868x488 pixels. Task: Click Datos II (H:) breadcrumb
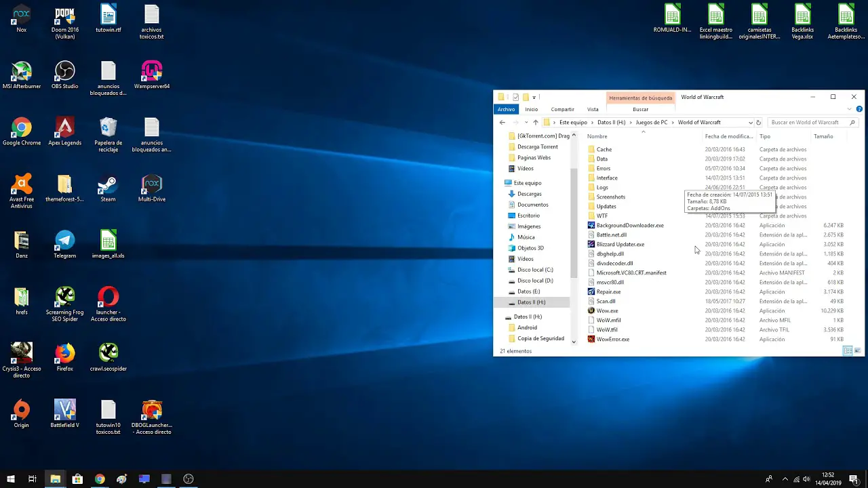611,123
